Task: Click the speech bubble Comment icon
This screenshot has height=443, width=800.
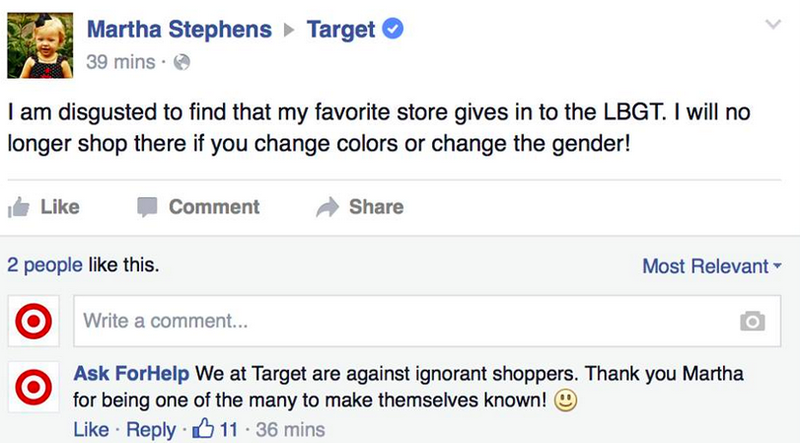Action: [x=147, y=207]
